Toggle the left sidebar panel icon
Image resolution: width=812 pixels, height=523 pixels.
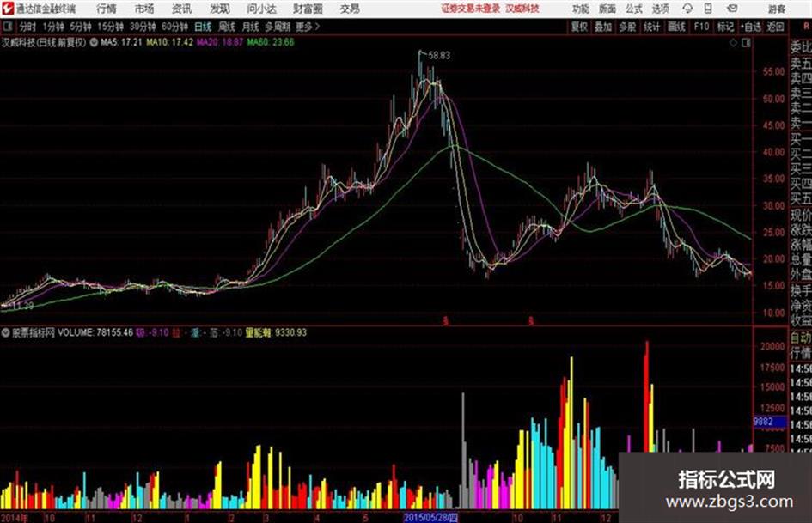[7, 26]
